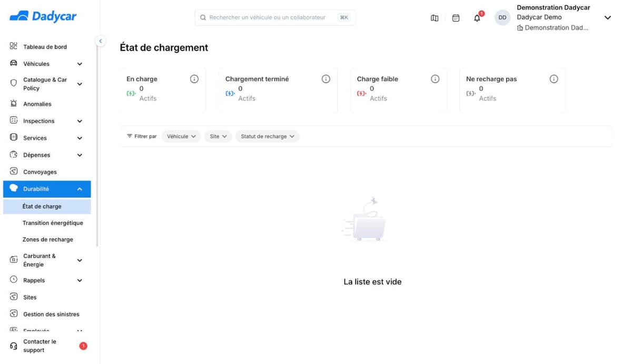Collapse the Durabilité section chevron
The width and height of the screenshot is (632, 364).
(x=80, y=189)
